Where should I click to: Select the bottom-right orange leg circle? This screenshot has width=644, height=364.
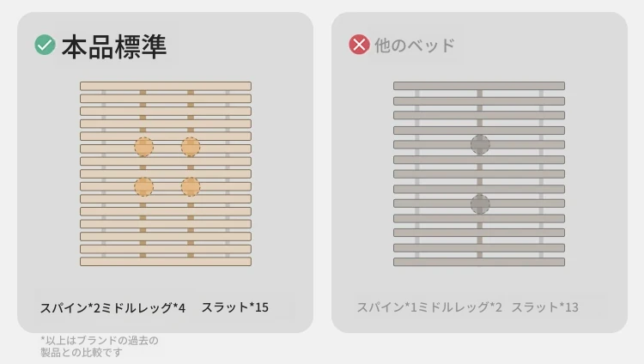pos(191,186)
